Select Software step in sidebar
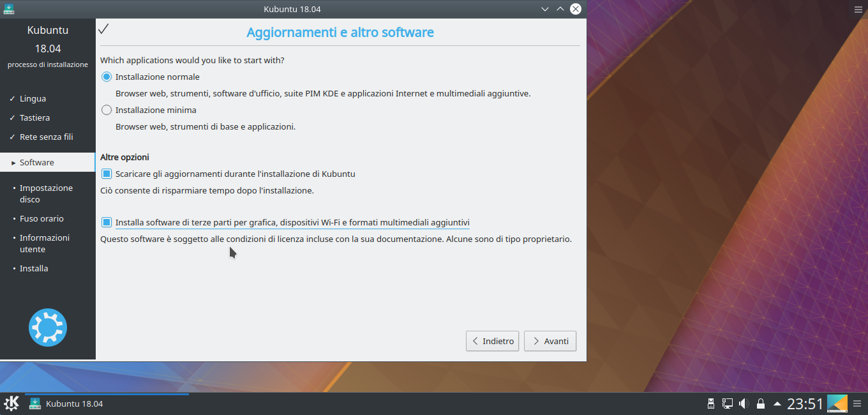This screenshot has height=415, width=868. tap(48, 162)
